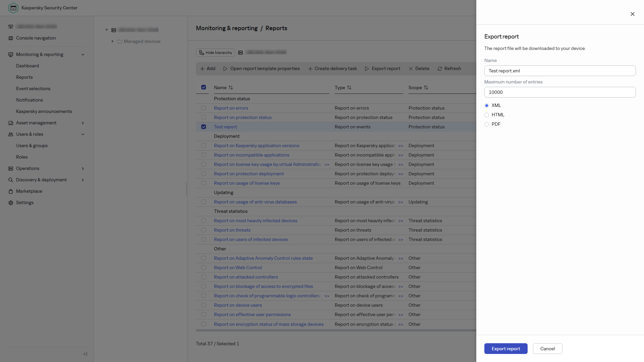Click the Marketplace bag icon
The width and height of the screenshot is (644, 362).
click(x=11, y=191)
